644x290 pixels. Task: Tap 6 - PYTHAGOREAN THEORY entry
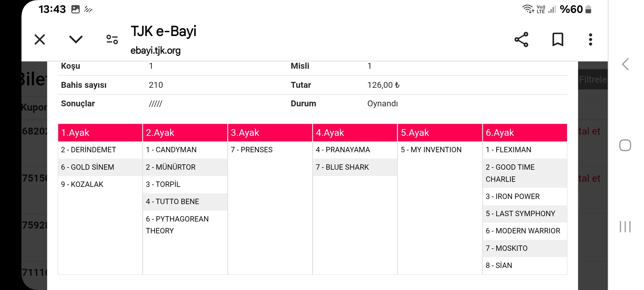click(x=177, y=225)
